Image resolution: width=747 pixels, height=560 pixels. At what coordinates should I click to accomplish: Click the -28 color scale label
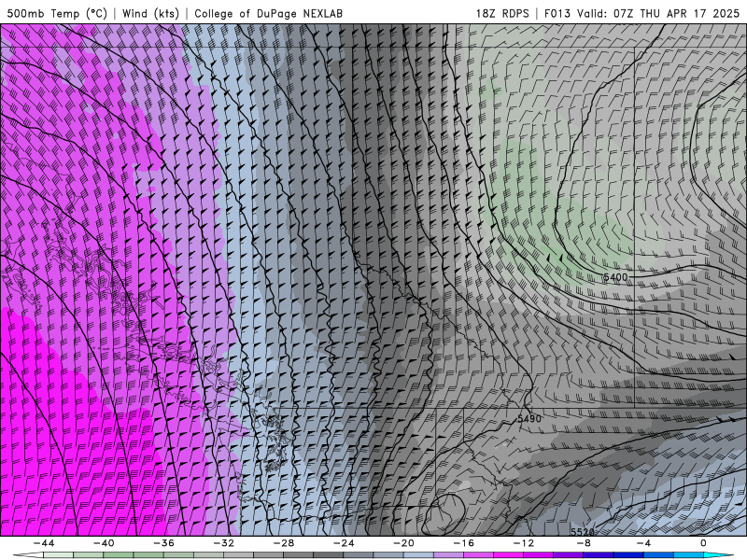click(284, 543)
